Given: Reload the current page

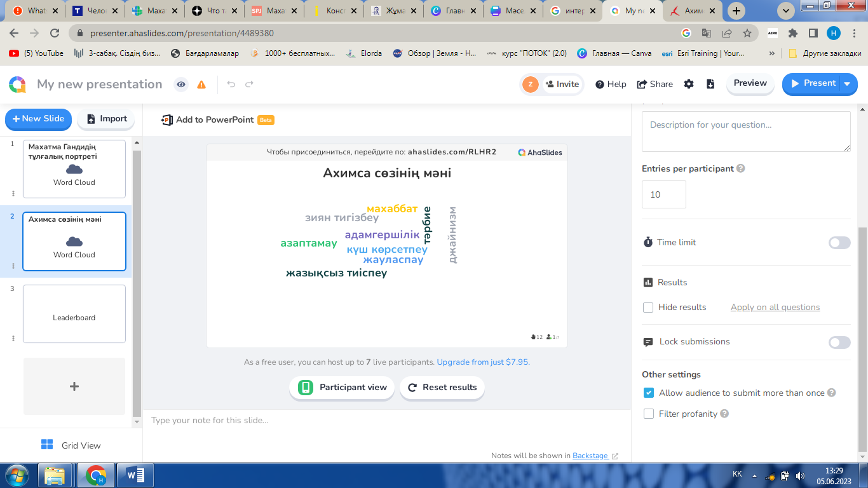Looking at the screenshot, I should [x=55, y=33].
